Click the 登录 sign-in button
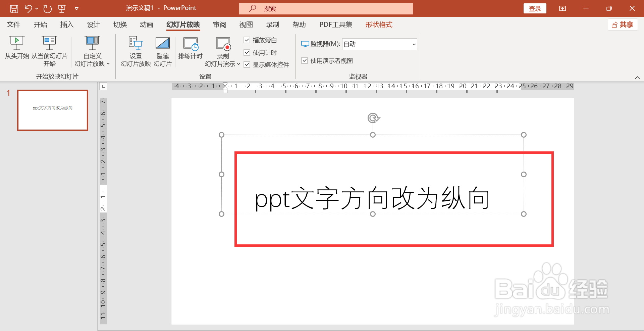The width and height of the screenshot is (644, 331). [535, 9]
